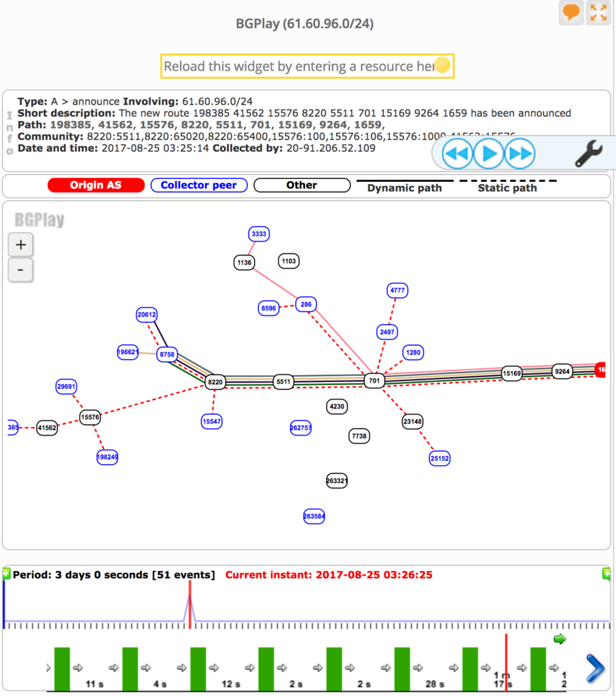Select AS node 23148
The image size is (616, 696).
point(412,421)
